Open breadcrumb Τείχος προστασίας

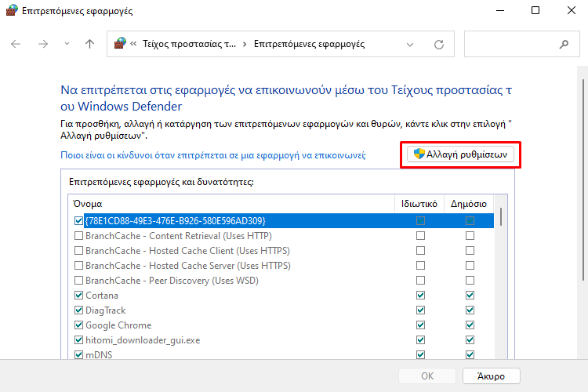coord(190,44)
